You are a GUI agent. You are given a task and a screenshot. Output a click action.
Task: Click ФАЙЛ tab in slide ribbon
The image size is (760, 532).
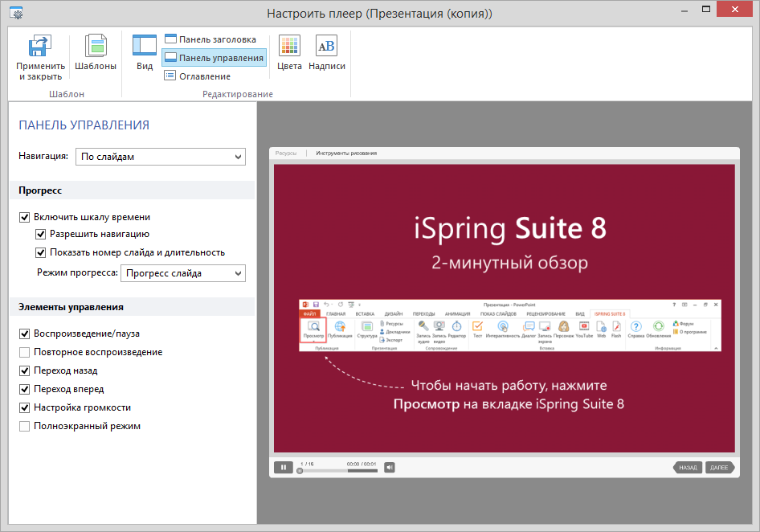point(310,313)
